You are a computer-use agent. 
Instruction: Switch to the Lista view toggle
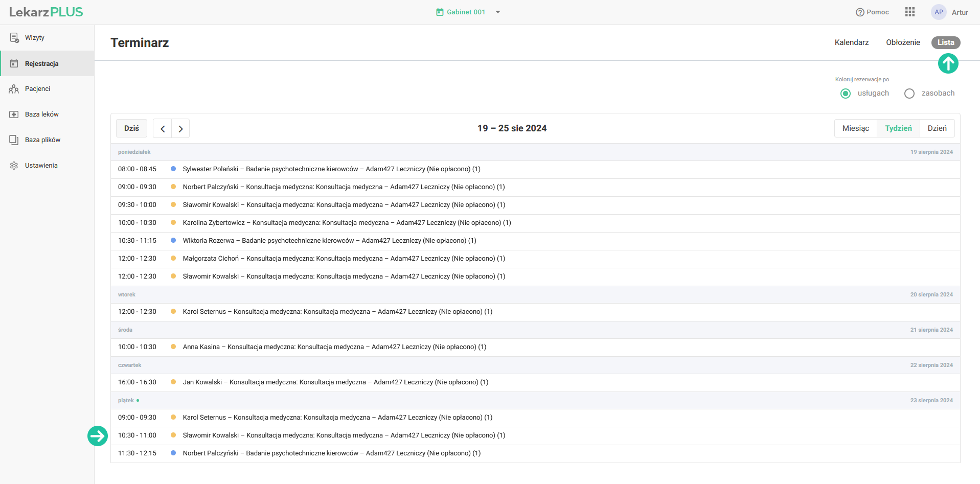click(x=945, y=42)
